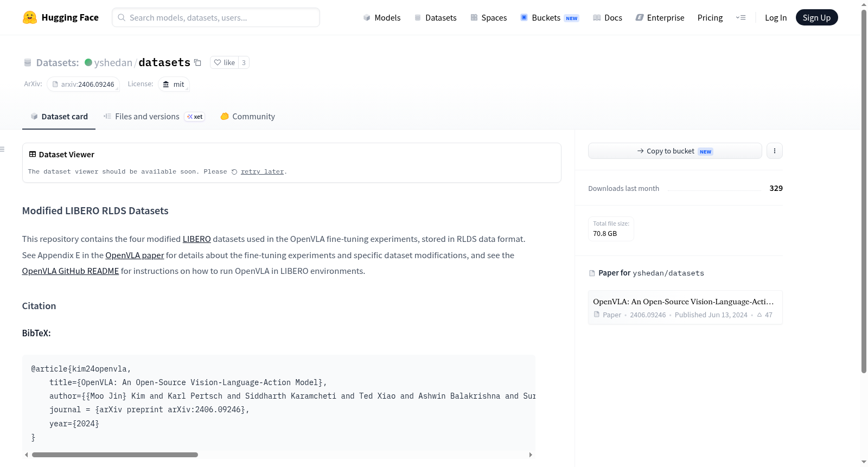The height and width of the screenshot is (467, 868).
Task: Open the three-dot more options menu
Action: (x=775, y=151)
